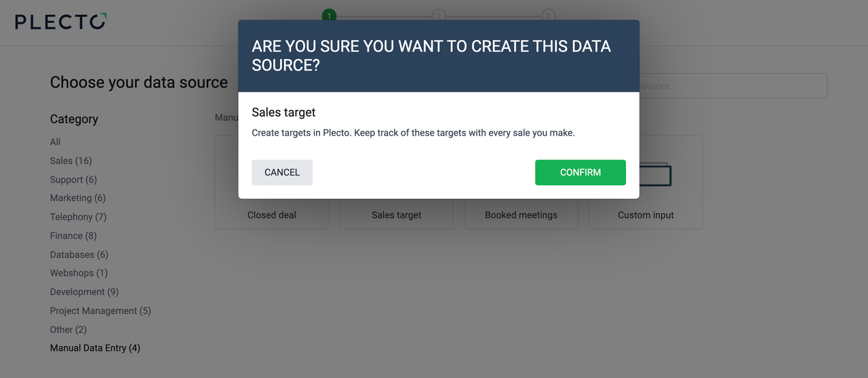Confirm creating the data source
The image size is (868, 378).
tap(580, 172)
